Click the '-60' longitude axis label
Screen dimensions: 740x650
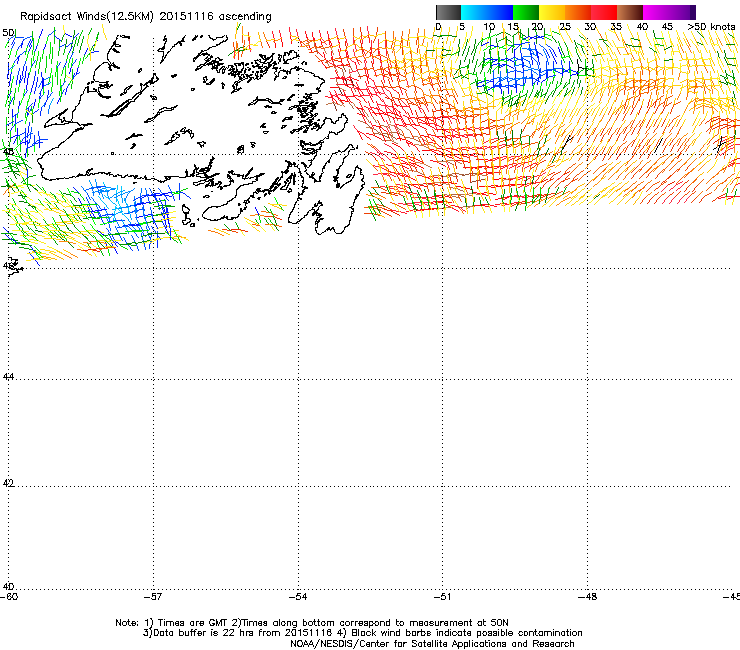click(9, 597)
